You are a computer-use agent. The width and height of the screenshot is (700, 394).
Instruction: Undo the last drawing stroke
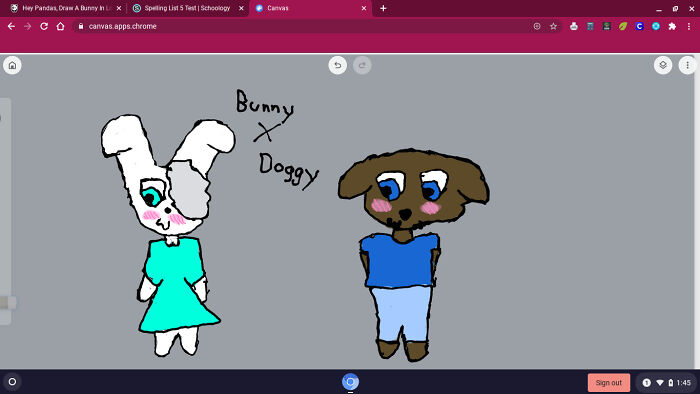point(338,66)
